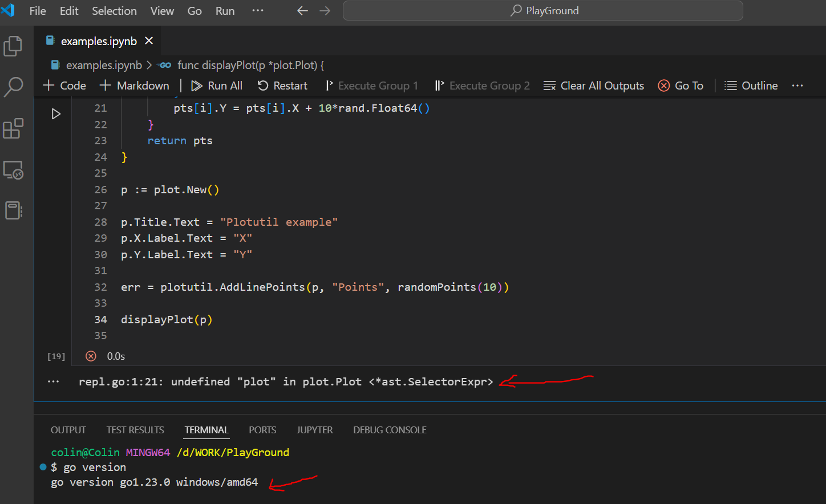Click the Go To button
This screenshot has width=826, height=504.
[681, 86]
